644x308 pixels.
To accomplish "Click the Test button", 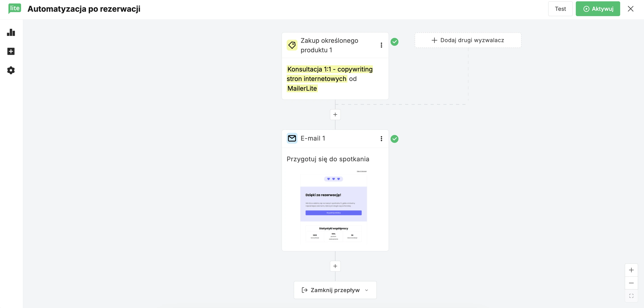I will tap(560, 9).
